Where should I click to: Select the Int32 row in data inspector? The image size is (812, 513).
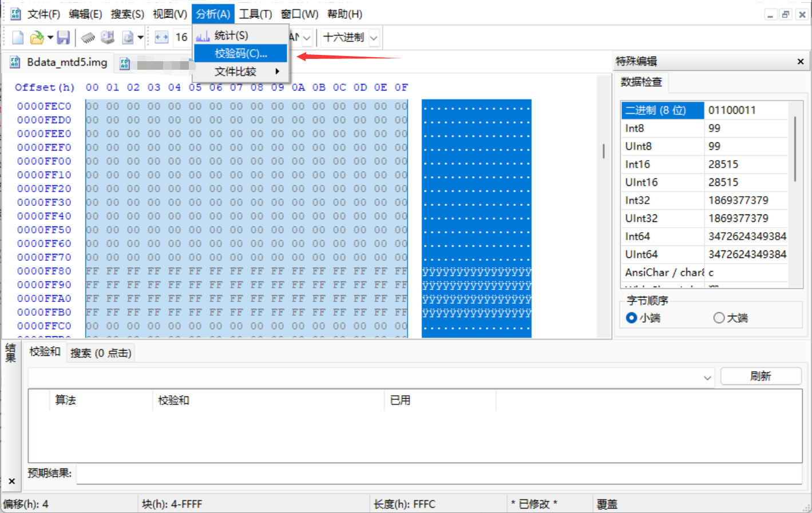[x=704, y=200]
